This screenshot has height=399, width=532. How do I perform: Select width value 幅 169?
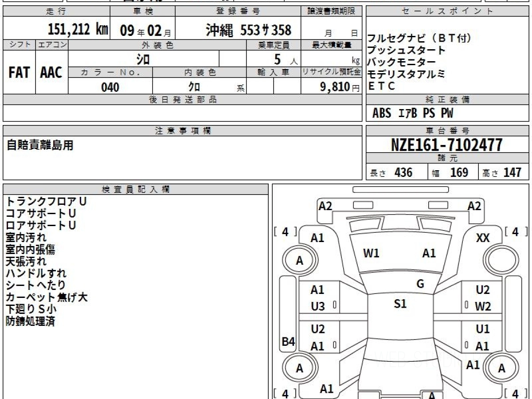click(x=450, y=172)
